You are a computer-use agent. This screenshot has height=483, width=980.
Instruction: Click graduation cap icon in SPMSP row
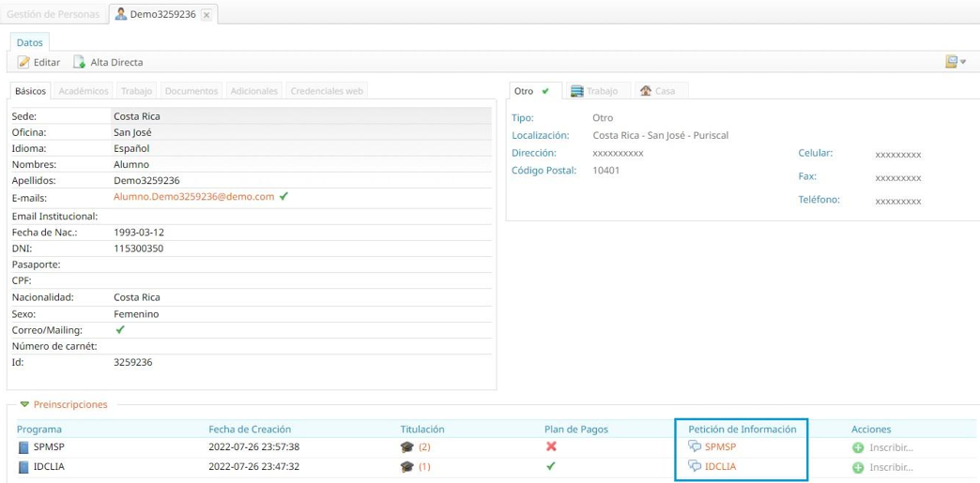(406, 447)
